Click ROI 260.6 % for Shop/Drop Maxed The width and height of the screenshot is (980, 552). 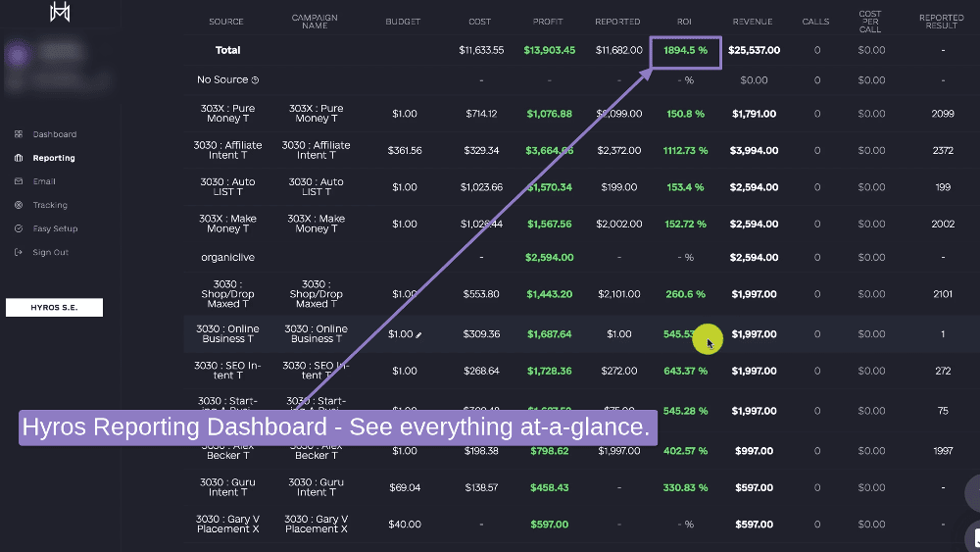pos(686,294)
